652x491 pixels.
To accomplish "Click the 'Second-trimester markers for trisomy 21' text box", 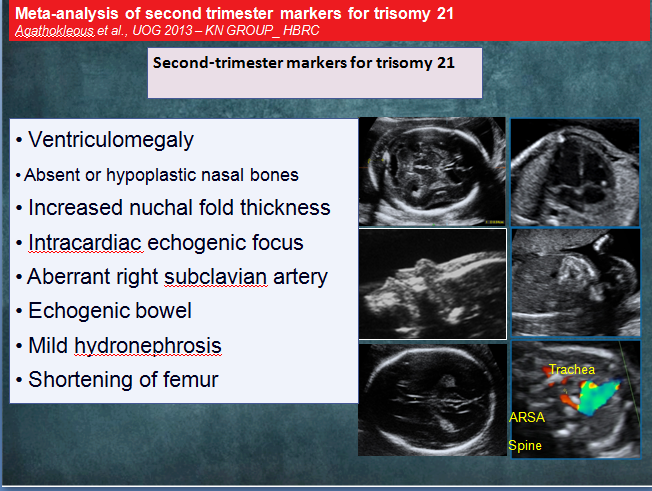I will [315, 73].
